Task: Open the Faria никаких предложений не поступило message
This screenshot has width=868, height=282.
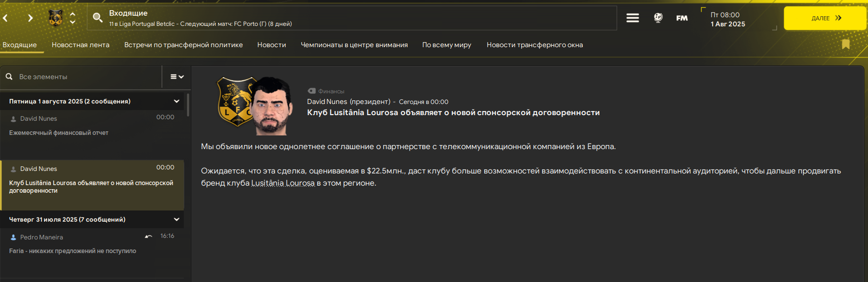Action: coord(92,253)
